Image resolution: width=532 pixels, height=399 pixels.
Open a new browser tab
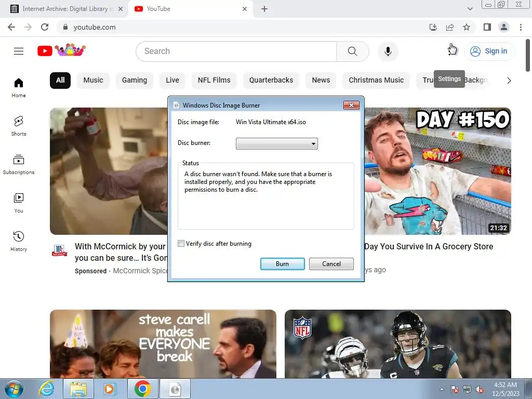(x=264, y=9)
